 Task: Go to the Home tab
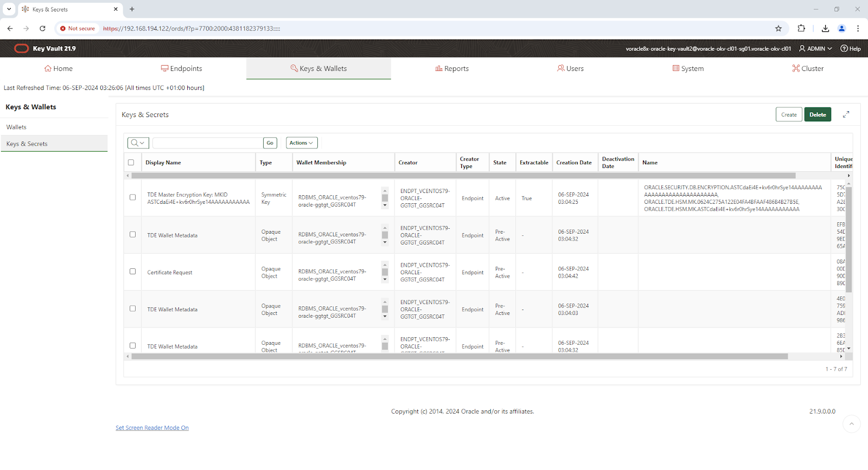tap(59, 68)
